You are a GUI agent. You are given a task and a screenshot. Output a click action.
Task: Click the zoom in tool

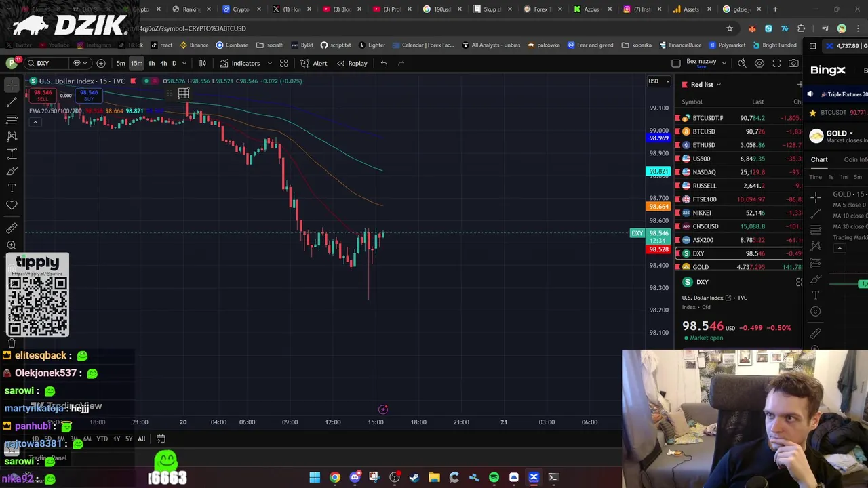[x=12, y=245]
